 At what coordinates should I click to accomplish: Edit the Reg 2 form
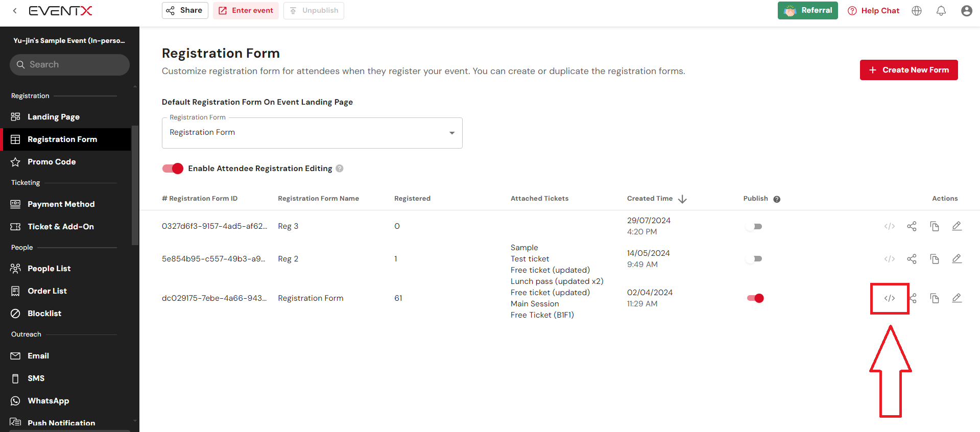point(957,259)
